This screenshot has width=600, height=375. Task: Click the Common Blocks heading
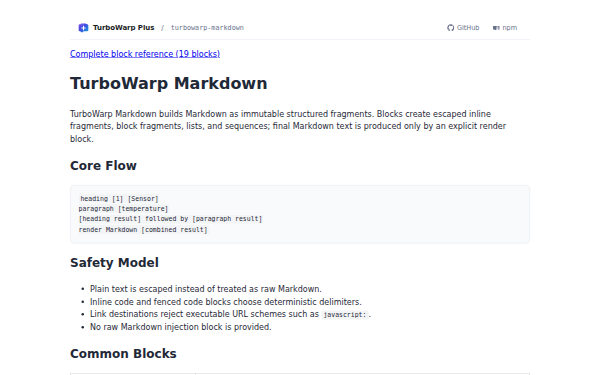[123, 354]
